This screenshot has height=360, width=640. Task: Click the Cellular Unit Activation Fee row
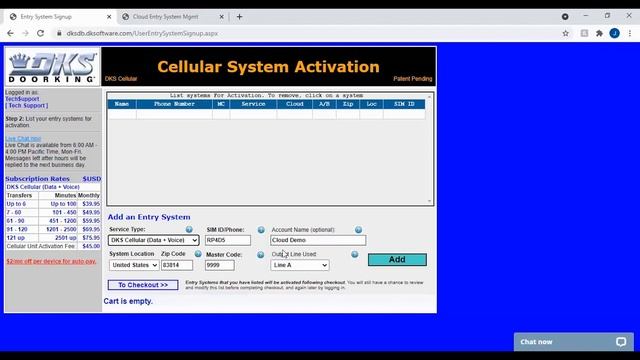pos(53,246)
